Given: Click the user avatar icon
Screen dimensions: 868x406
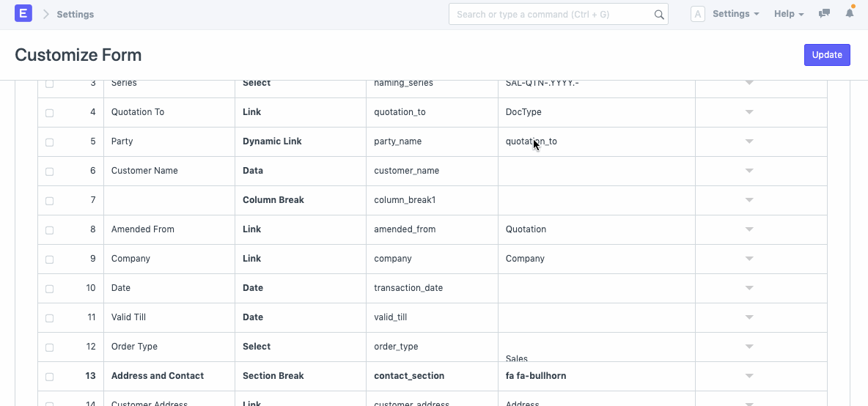Looking at the screenshot, I should point(698,14).
